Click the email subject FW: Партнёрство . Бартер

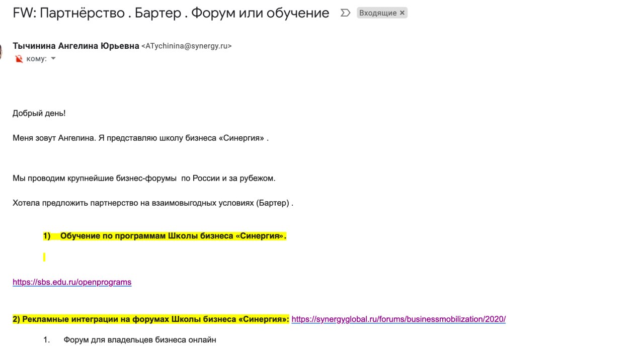point(171,13)
